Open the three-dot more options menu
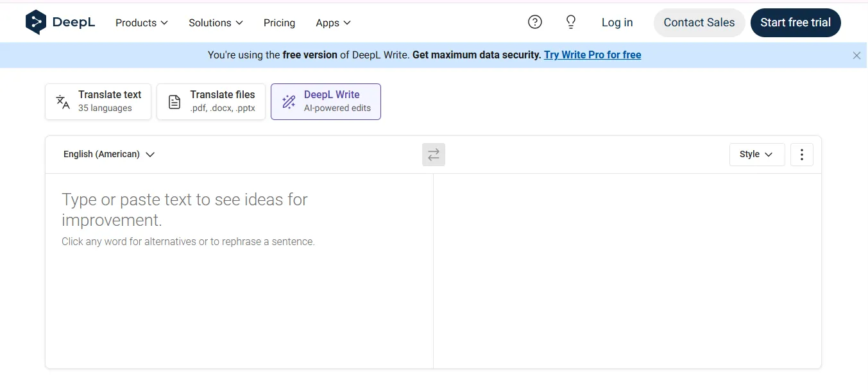 tap(802, 155)
